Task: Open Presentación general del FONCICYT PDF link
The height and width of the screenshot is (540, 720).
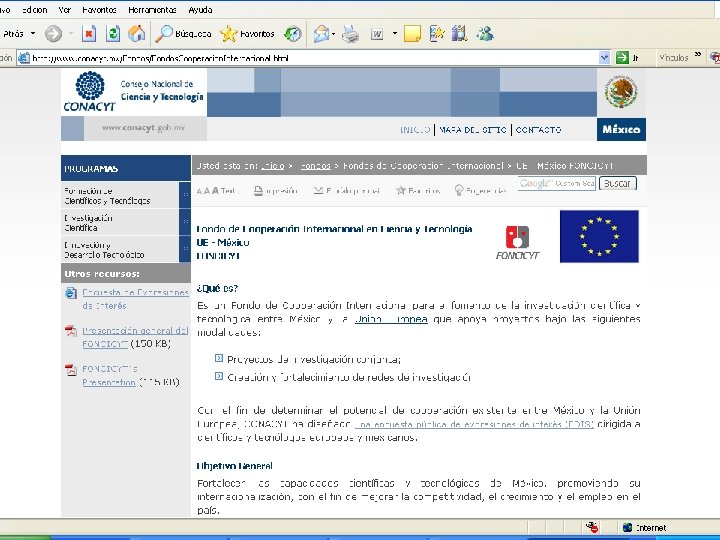Action: [135, 337]
